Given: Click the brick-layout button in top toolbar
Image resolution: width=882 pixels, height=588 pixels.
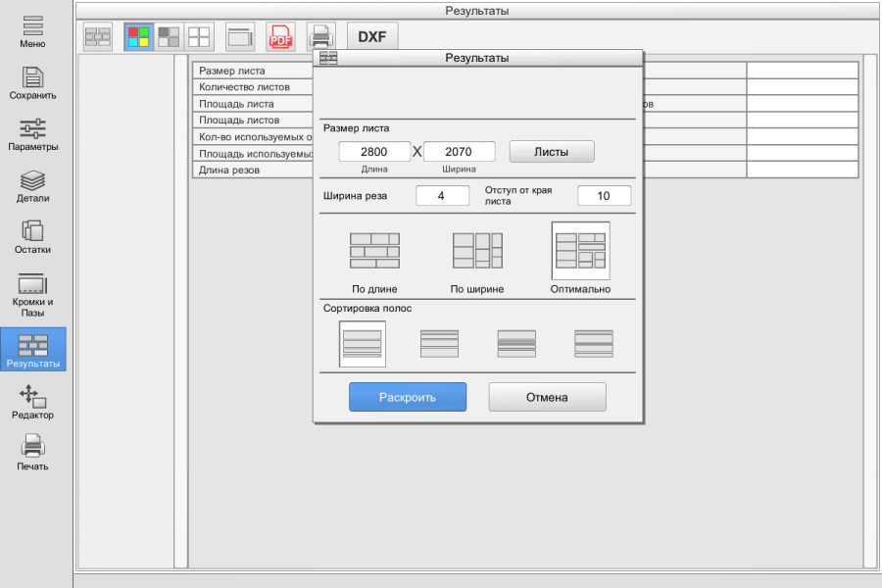Looking at the screenshot, I should [x=98, y=37].
